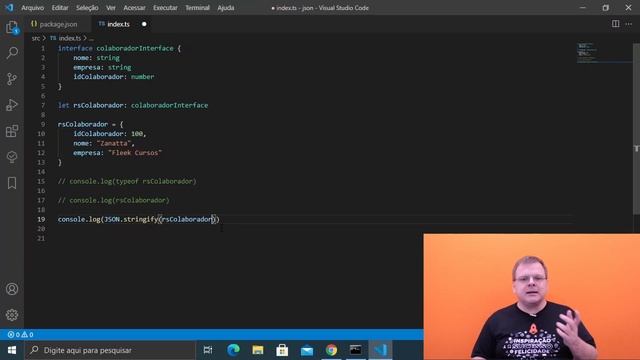
Task: Open the Editar menu
Action: point(60,8)
